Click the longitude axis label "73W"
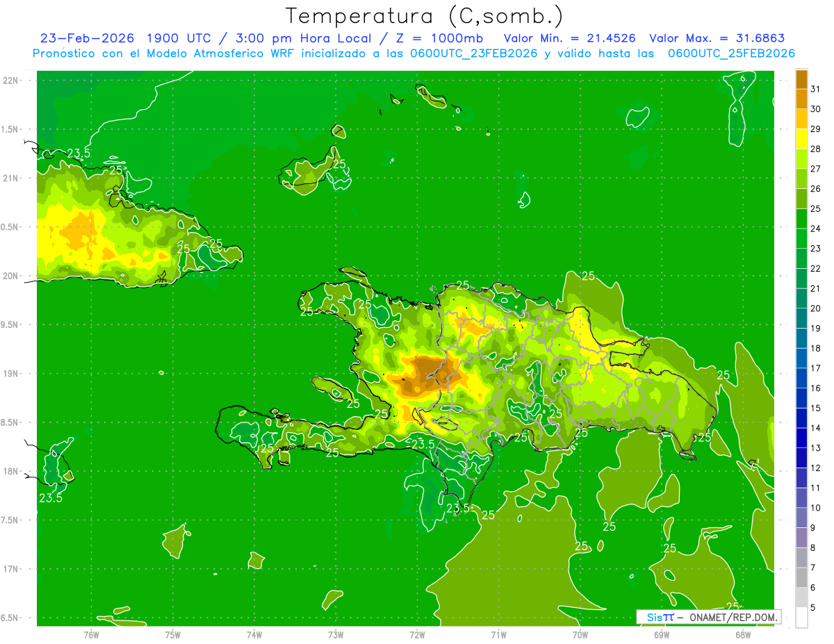 [335, 634]
